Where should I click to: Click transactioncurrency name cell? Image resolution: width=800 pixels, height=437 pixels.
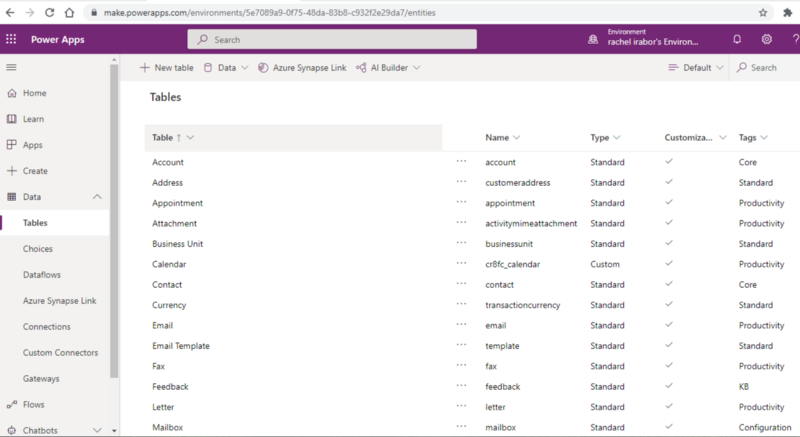(x=522, y=305)
